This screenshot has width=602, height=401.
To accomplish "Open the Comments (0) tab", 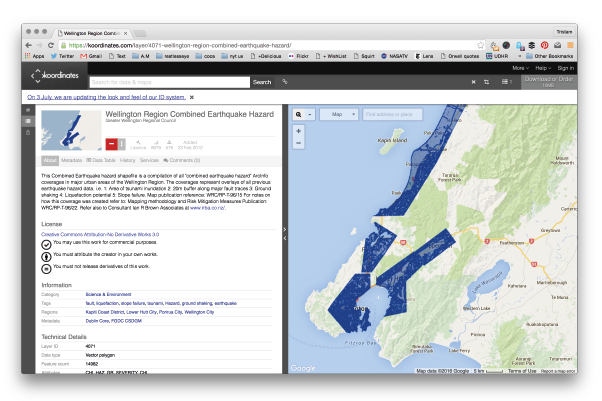I will [182, 161].
